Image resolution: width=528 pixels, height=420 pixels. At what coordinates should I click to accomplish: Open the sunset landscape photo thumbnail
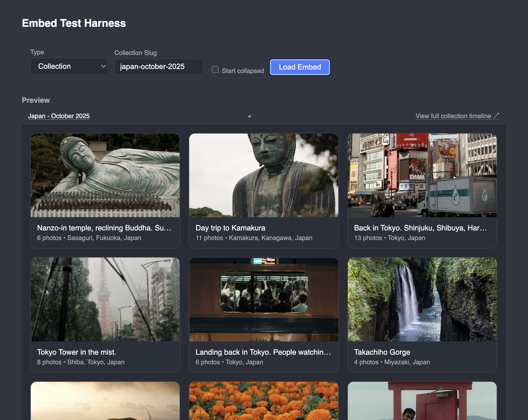coord(105,401)
